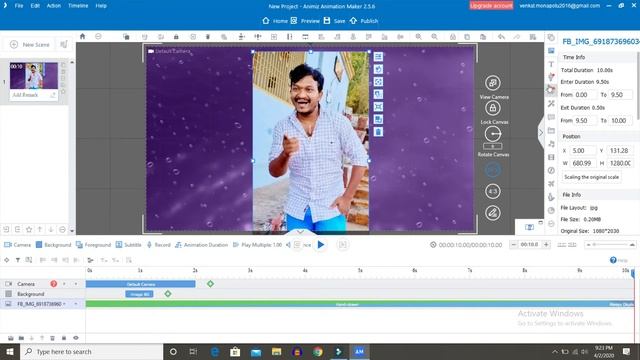Click the Foreground timeline button

[93, 245]
